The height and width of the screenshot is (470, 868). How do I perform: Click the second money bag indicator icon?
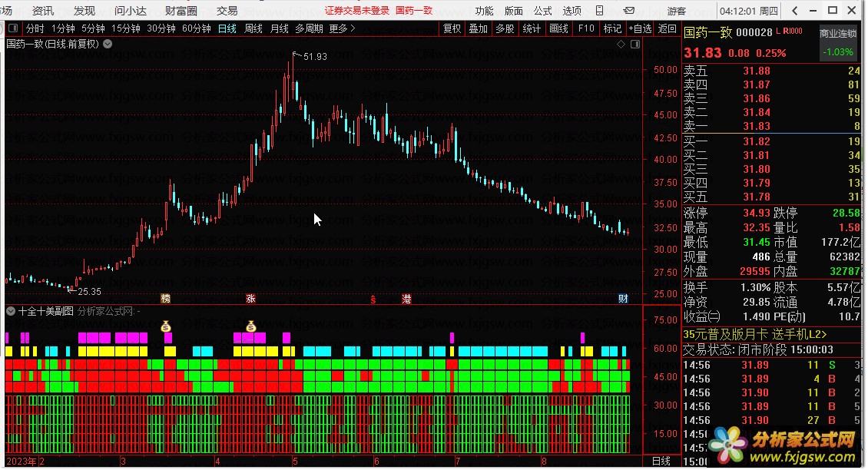[x=250, y=326]
